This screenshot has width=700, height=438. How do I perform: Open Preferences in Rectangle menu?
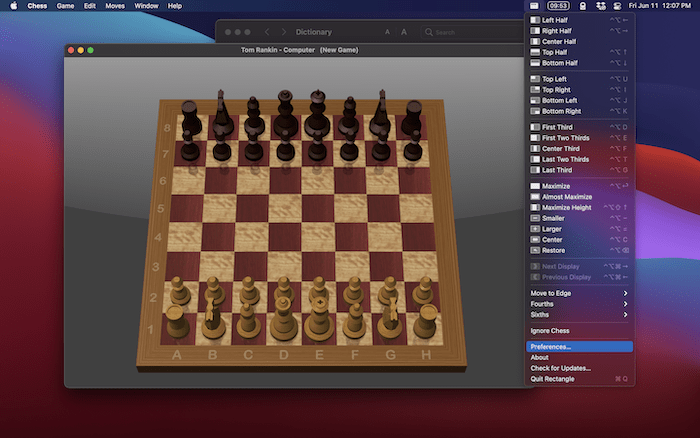click(x=552, y=346)
